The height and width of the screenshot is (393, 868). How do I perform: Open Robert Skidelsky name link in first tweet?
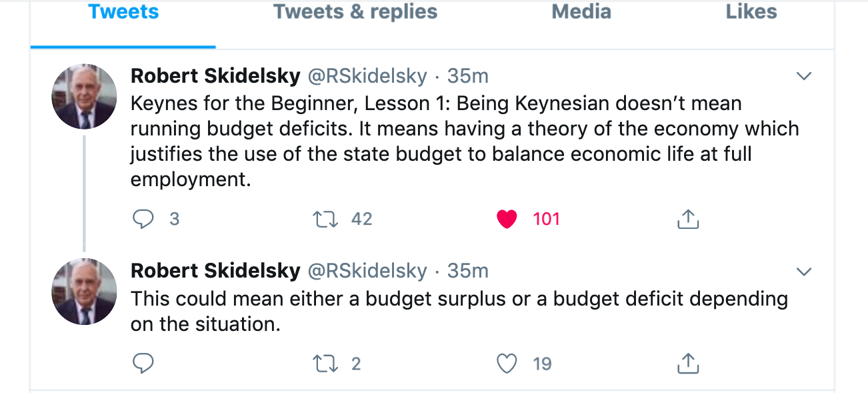tap(215, 76)
